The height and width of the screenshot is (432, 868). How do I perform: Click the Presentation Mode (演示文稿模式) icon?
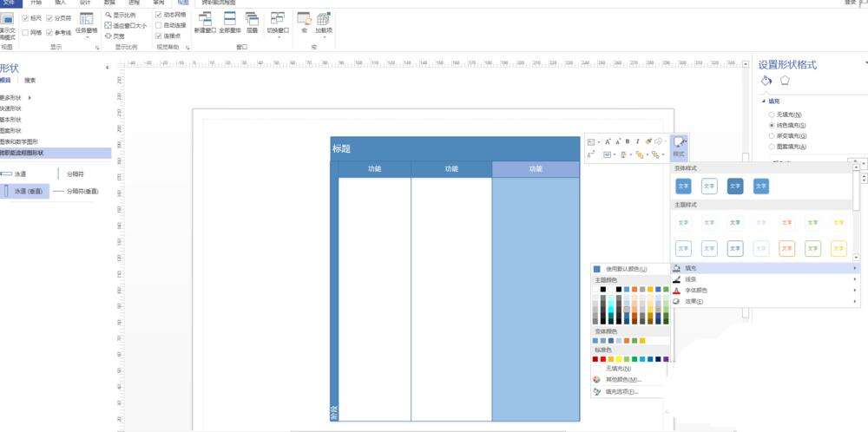coord(7,19)
